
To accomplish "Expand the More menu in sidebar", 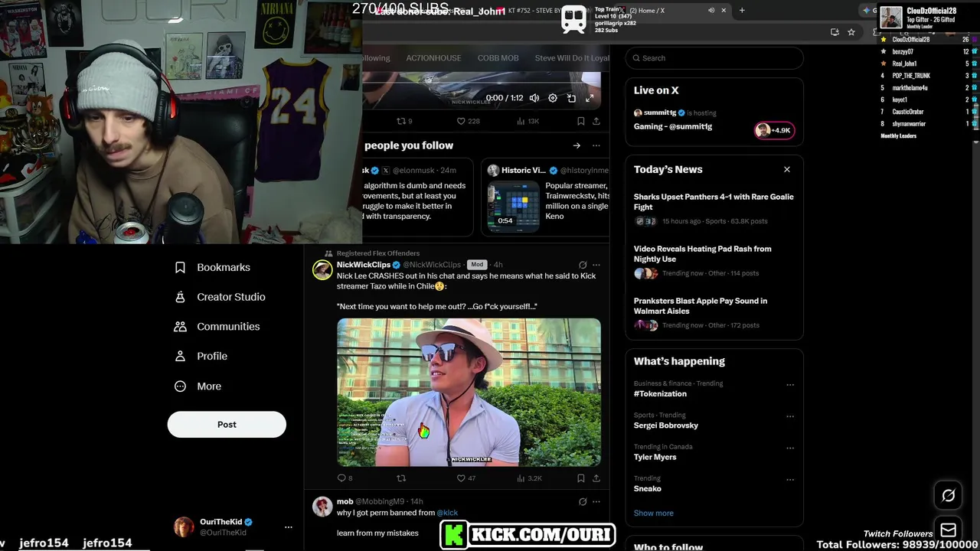I will click(198, 386).
